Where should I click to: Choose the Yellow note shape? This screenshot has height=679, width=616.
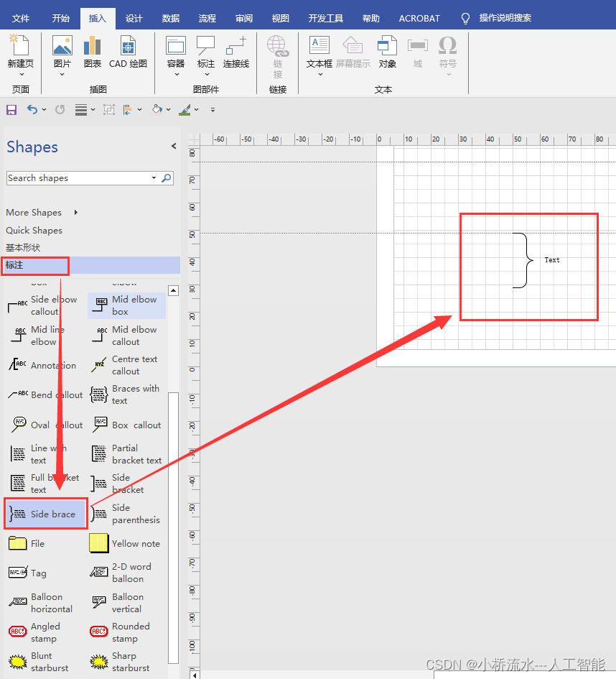[126, 543]
